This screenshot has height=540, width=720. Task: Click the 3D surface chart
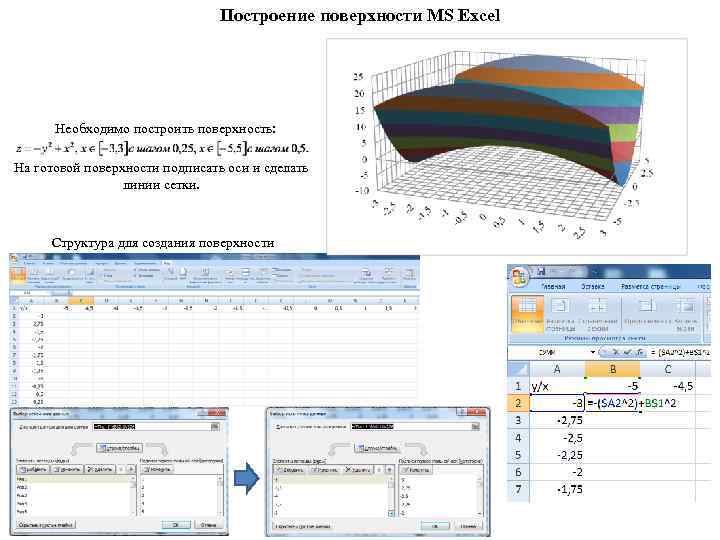pos(507,146)
